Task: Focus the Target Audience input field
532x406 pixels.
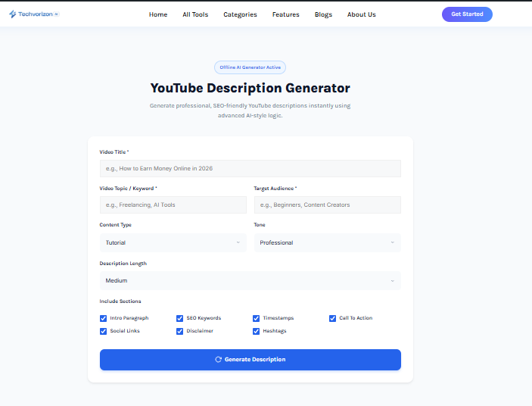Action: 328,205
